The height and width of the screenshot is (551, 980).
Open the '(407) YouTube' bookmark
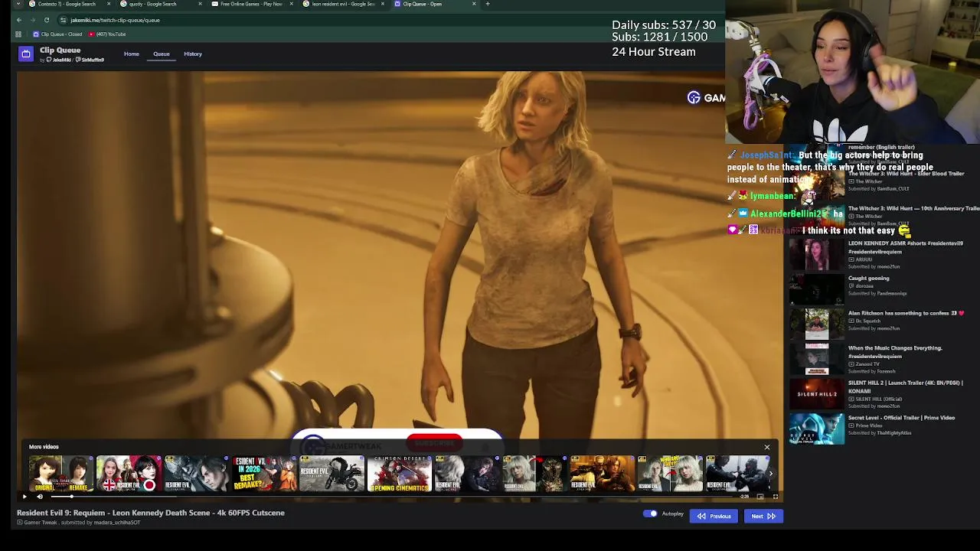click(x=107, y=34)
